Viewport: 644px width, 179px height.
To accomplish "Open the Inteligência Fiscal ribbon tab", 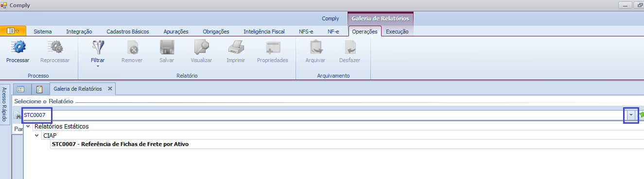I will 264,32.
